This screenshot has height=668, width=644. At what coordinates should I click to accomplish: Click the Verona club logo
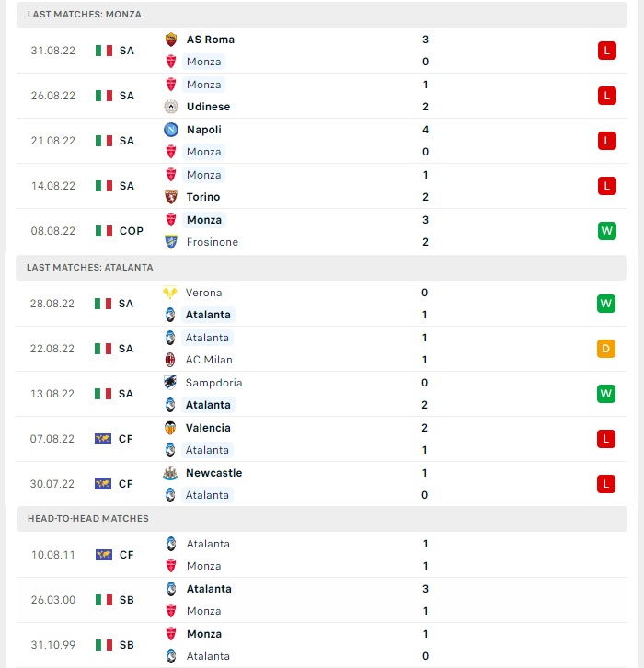click(170, 293)
